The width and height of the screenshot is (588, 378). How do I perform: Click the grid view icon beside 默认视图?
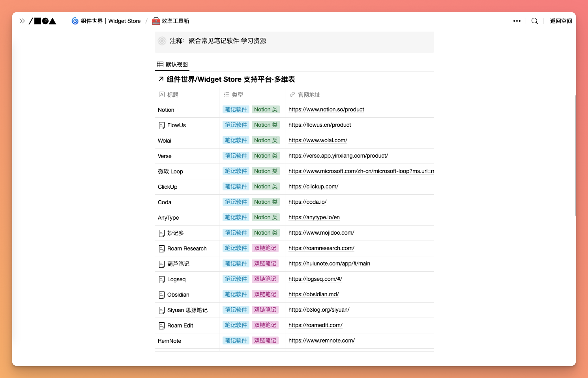160,64
